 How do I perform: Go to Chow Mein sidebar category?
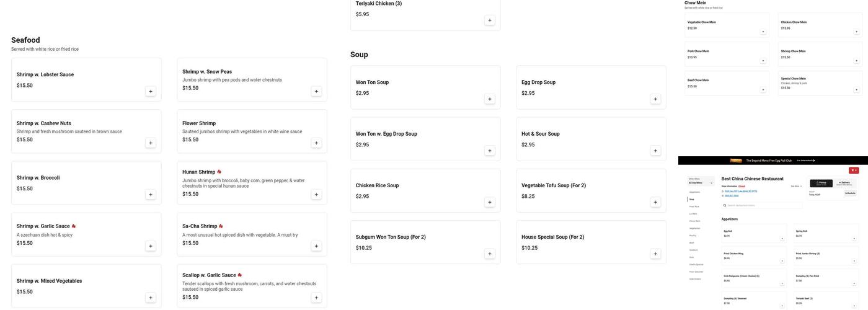[694, 221]
